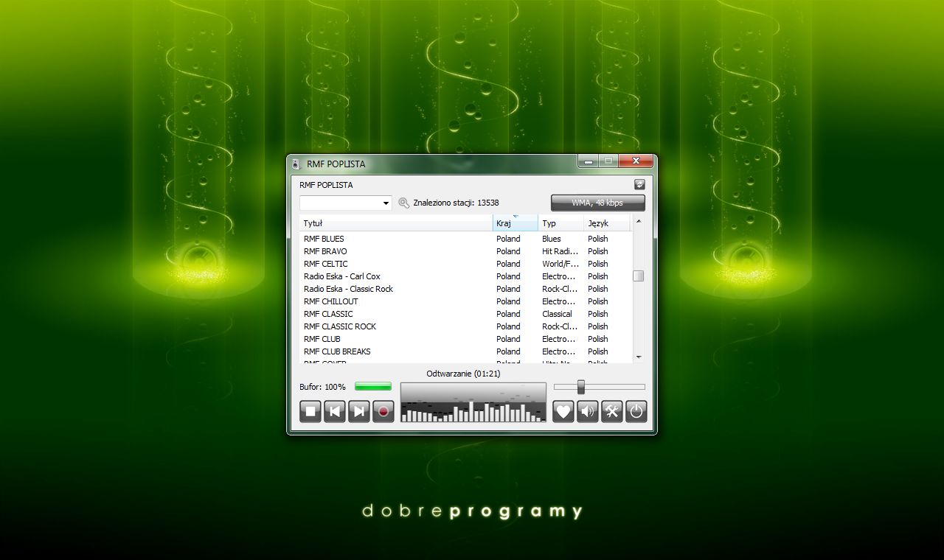Sort list by Typ column header
Screen dimensions: 944x560
click(x=561, y=223)
